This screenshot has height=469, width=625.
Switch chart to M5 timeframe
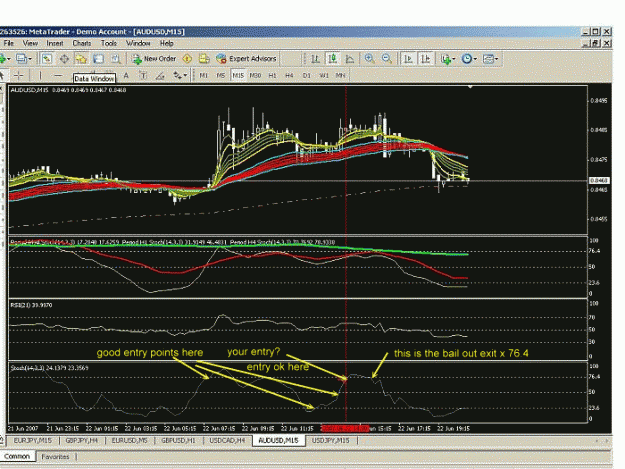tap(221, 75)
